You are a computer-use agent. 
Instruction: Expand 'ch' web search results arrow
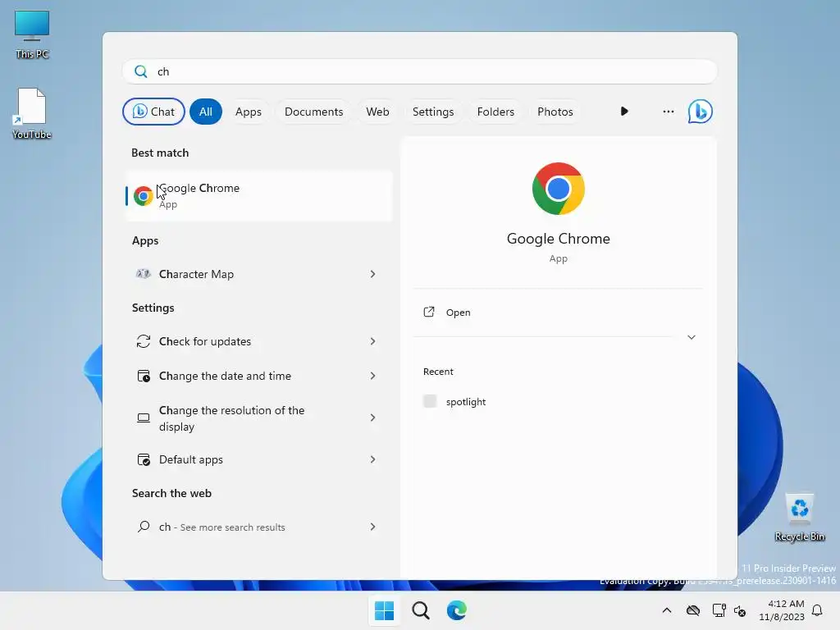pyautogui.click(x=373, y=527)
